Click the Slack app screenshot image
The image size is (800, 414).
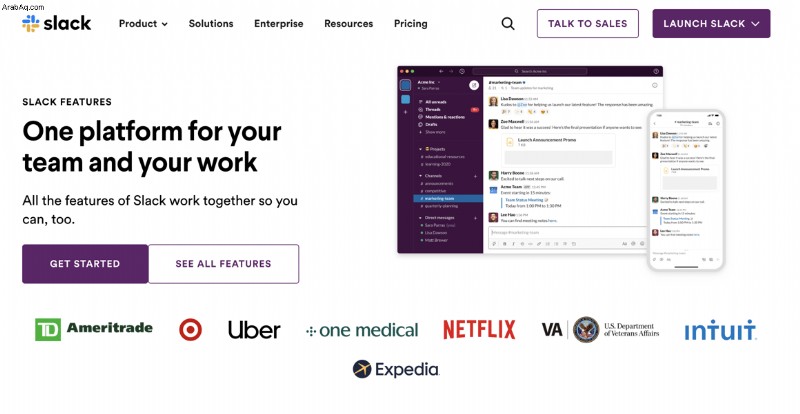coord(560,167)
